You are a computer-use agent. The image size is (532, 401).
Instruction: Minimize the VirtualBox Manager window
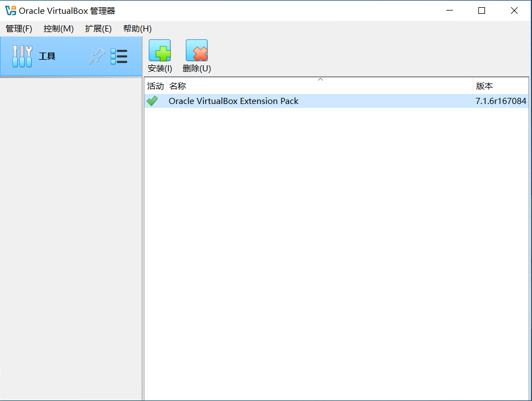pos(450,11)
